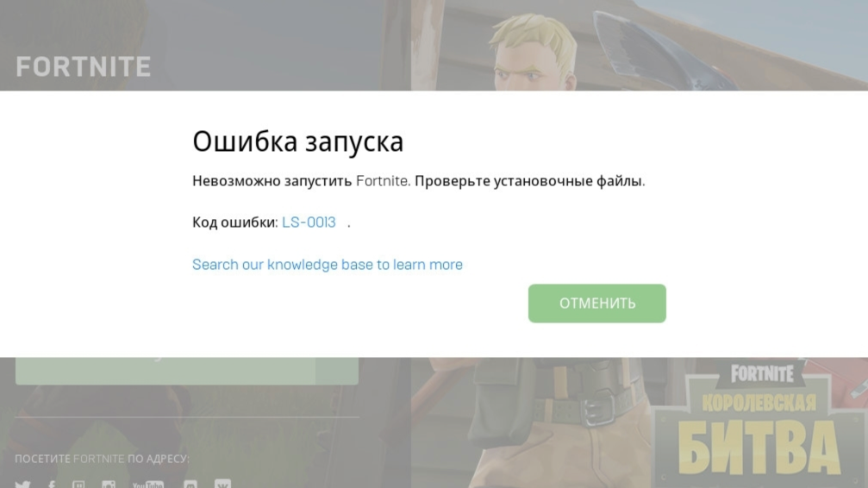The width and height of the screenshot is (868, 488).
Task: Click the Невозможно запустить Fortnite message
Action: 419,181
